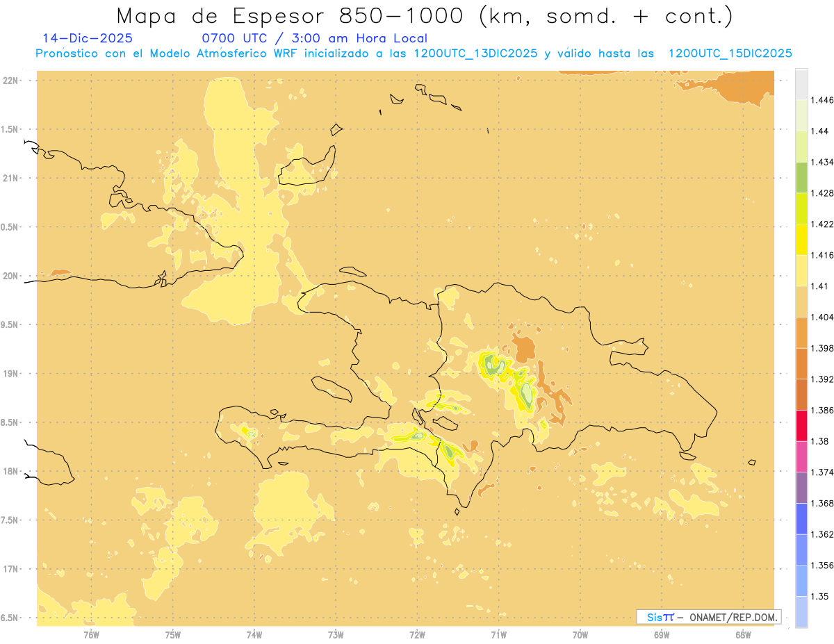This screenshot has width=834, height=644.
Task: Click legend value '1.446'
Action: point(821,100)
